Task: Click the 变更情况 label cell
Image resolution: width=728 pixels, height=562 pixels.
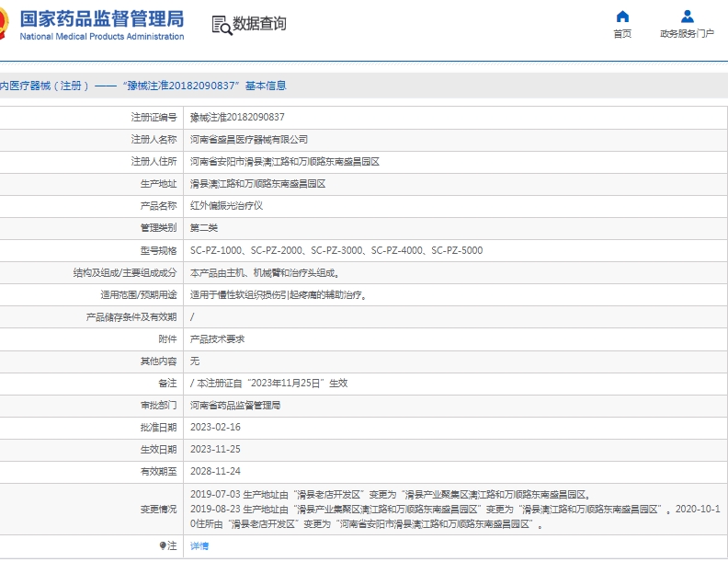Action: tap(158, 510)
